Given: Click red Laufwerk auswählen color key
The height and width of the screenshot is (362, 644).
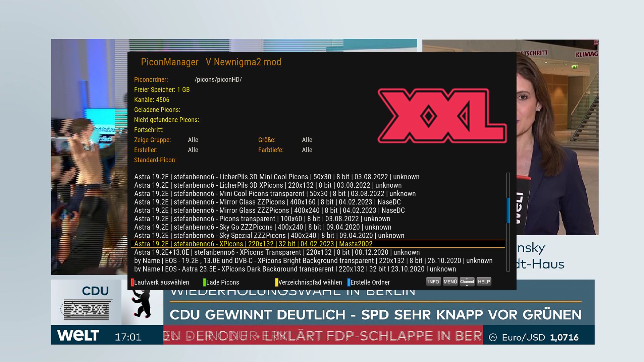Looking at the screenshot, I should (x=160, y=282).
